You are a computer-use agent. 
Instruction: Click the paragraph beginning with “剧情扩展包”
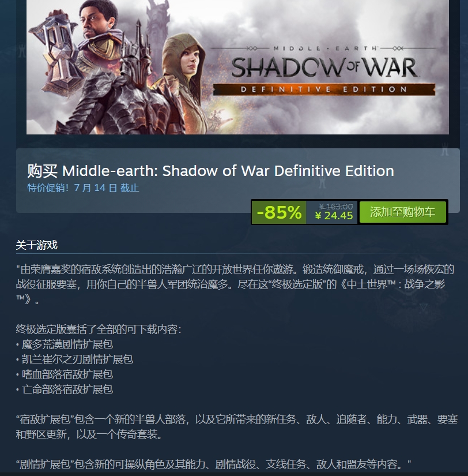click(213, 464)
